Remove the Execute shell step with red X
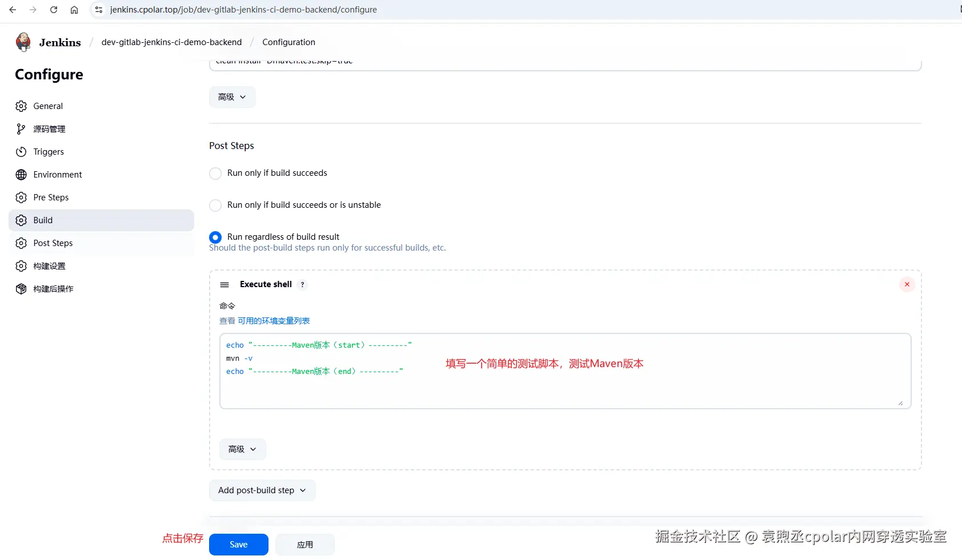Image resolution: width=962 pixels, height=560 pixels. coord(907,284)
